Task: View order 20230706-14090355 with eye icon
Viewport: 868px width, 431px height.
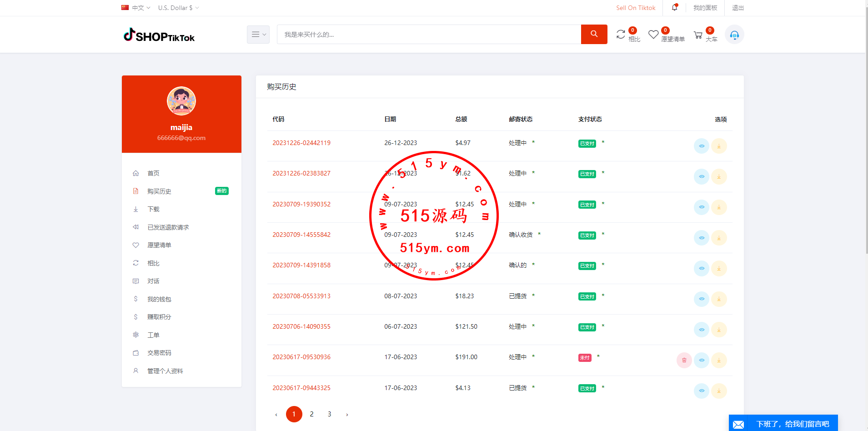Action: [701, 330]
